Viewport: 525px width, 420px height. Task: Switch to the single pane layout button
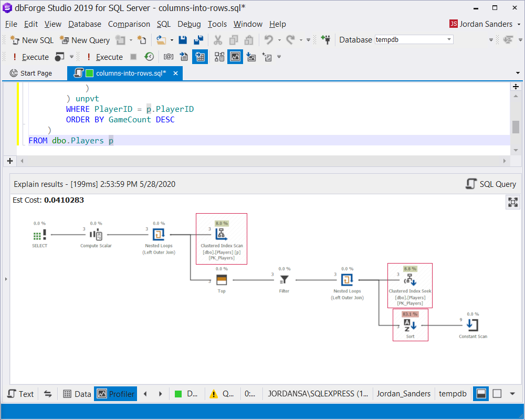point(497,394)
